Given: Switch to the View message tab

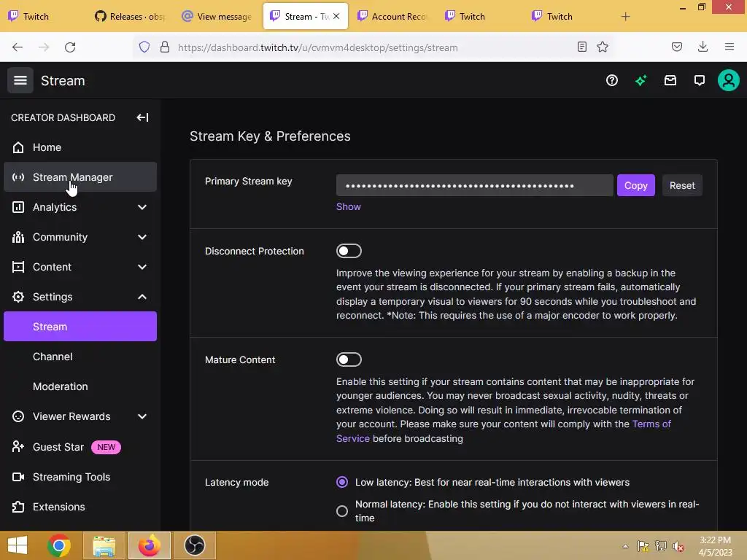Looking at the screenshot, I should click(217, 17).
